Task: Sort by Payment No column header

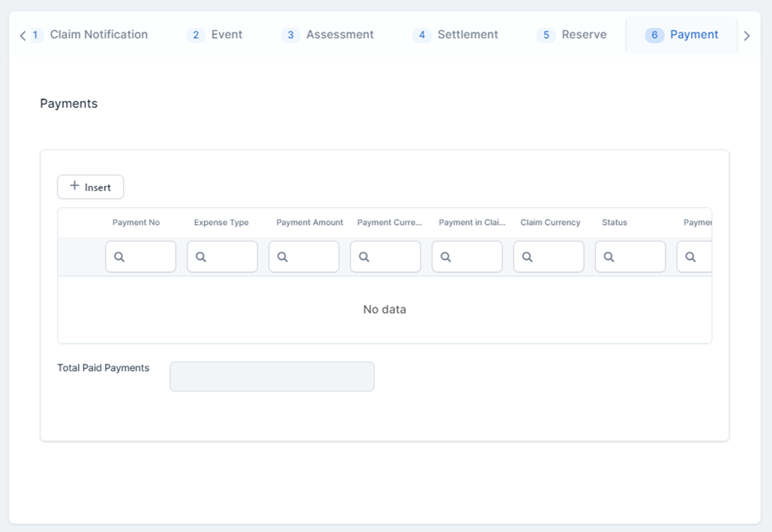Action: click(x=136, y=222)
